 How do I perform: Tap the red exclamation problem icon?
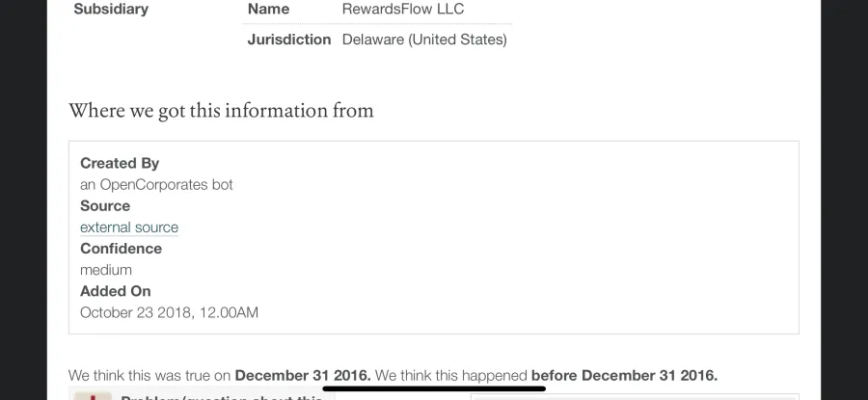(93, 396)
